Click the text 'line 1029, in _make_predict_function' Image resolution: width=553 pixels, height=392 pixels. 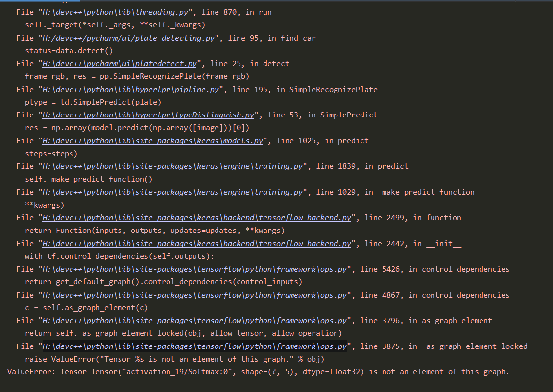(x=395, y=192)
